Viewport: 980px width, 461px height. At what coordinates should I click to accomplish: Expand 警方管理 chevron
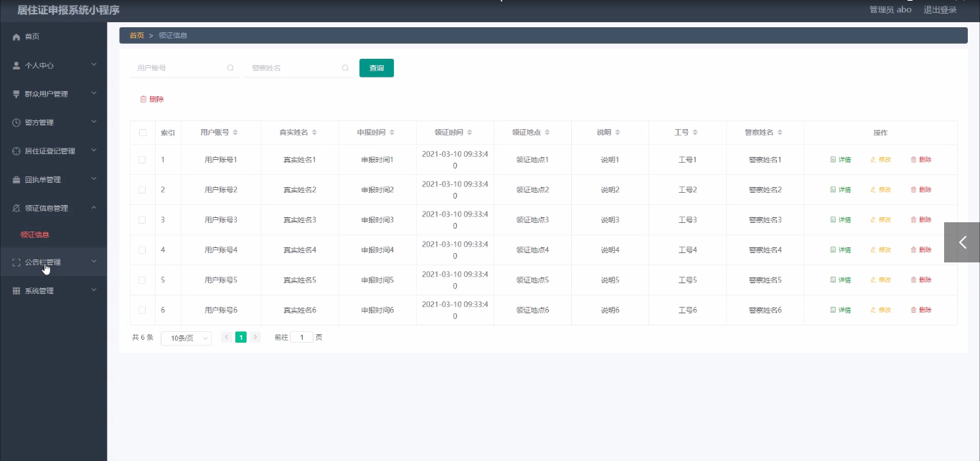pyautogui.click(x=94, y=122)
